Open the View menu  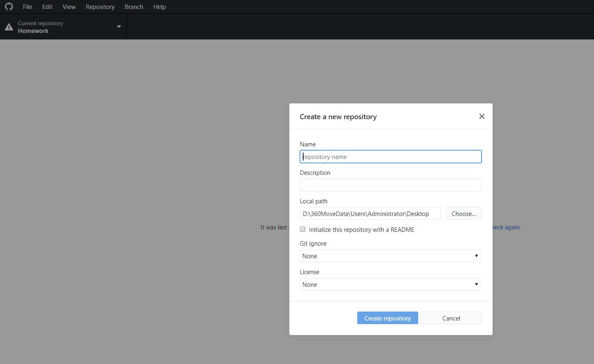tap(69, 7)
